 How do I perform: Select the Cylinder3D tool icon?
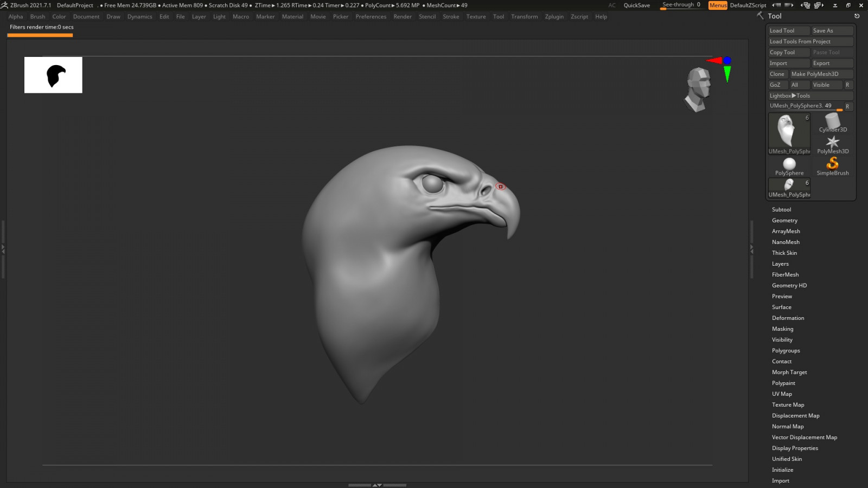pos(833,123)
